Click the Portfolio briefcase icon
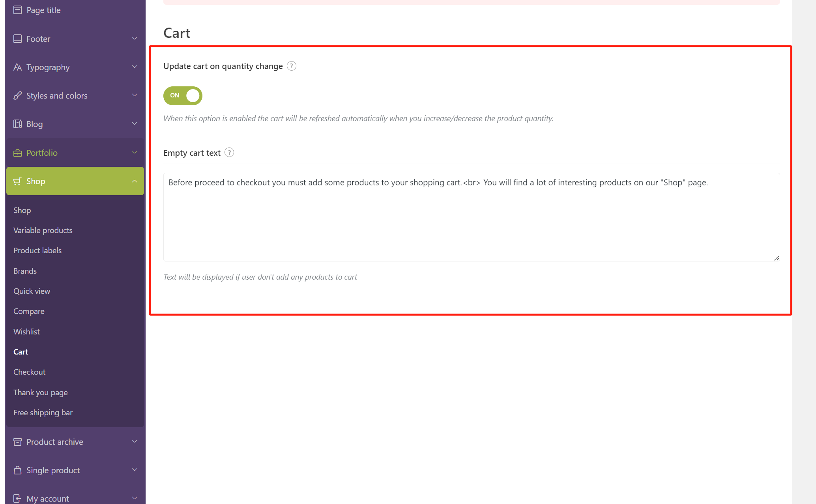This screenshot has width=816, height=504. [x=17, y=153]
